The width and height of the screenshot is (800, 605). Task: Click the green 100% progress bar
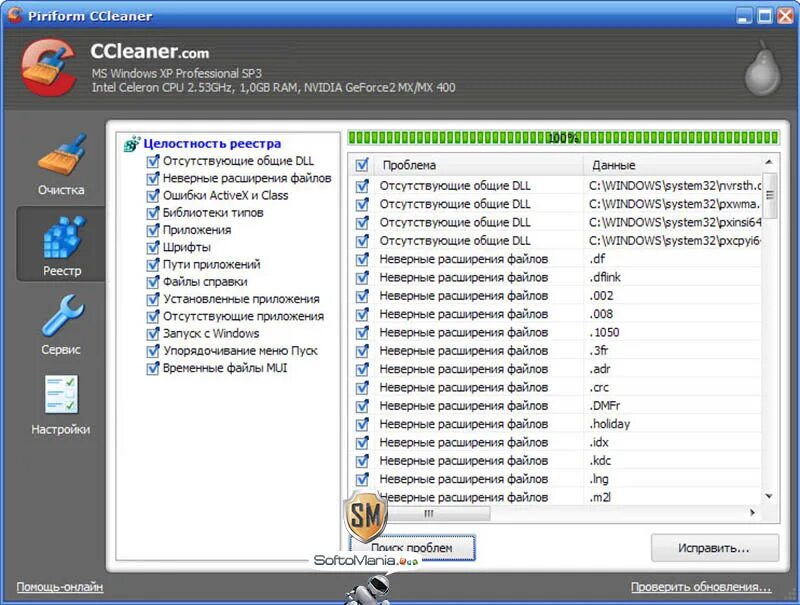point(563,138)
